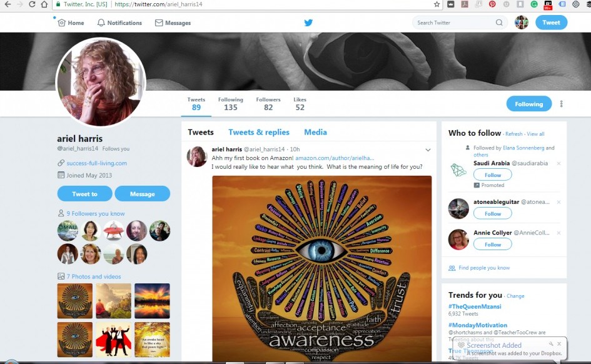This screenshot has width=591, height=364.
Task: Open Messages
Action: [x=173, y=23]
